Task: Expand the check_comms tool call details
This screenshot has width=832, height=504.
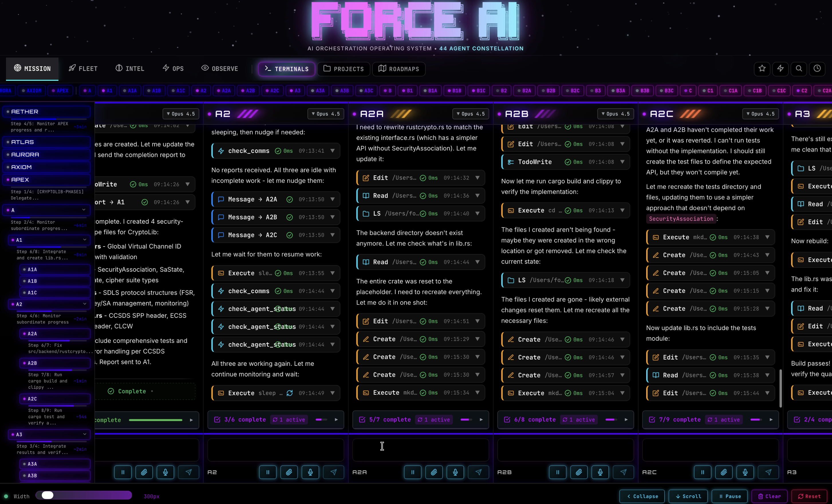Action: tap(332, 151)
